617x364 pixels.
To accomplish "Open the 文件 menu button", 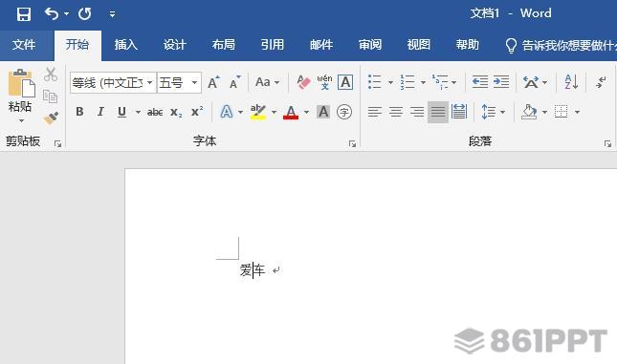I will click(24, 45).
